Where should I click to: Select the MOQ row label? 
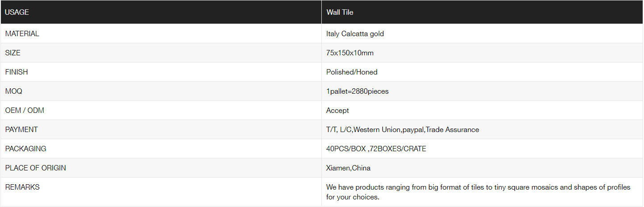point(14,91)
